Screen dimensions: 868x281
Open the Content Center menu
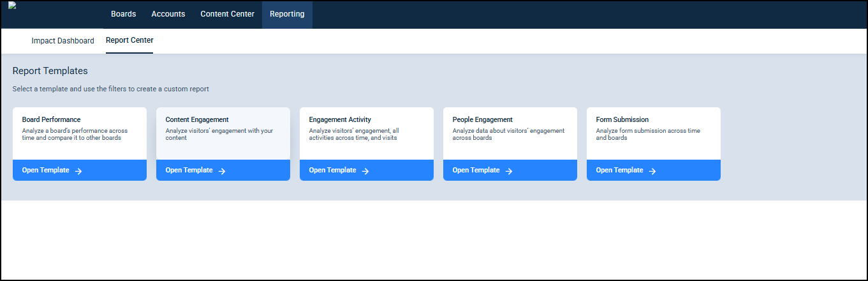coord(227,14)
